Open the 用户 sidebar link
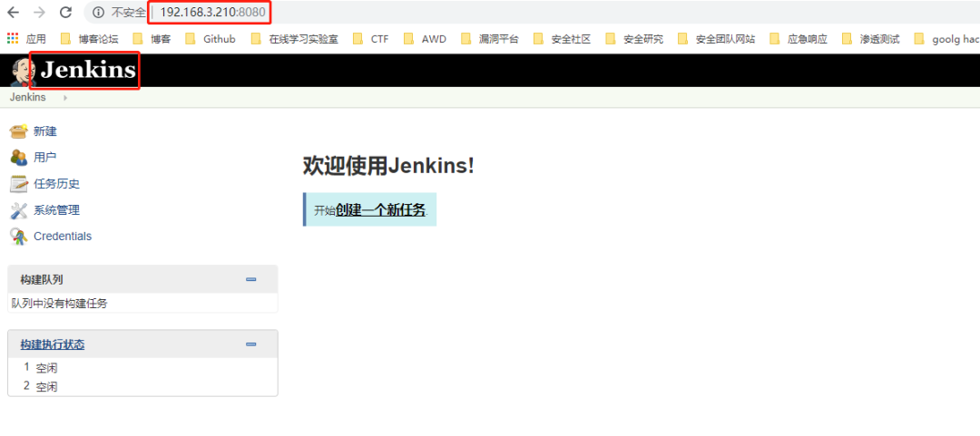 point(45,158)
